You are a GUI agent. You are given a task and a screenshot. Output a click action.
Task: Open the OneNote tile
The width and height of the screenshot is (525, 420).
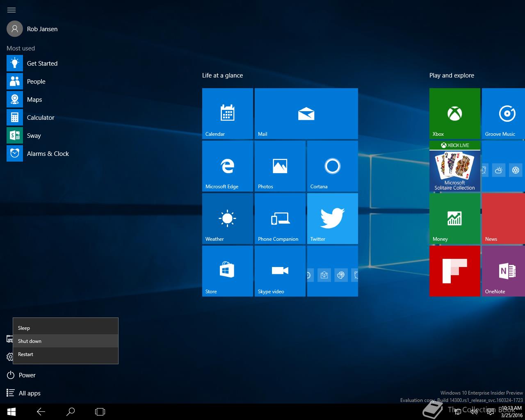[x=504, y=271]
